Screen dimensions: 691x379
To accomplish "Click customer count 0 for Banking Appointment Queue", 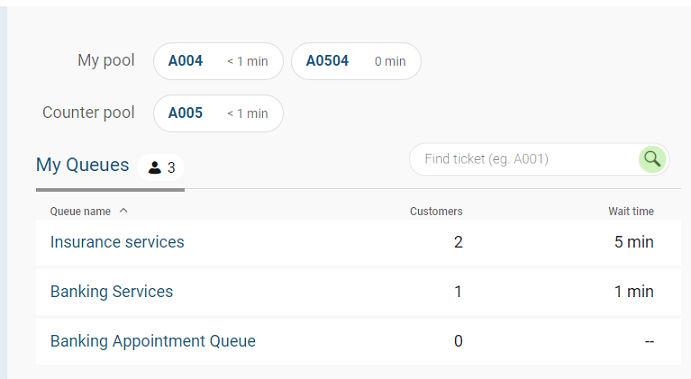I will click(x=458, y=341).
